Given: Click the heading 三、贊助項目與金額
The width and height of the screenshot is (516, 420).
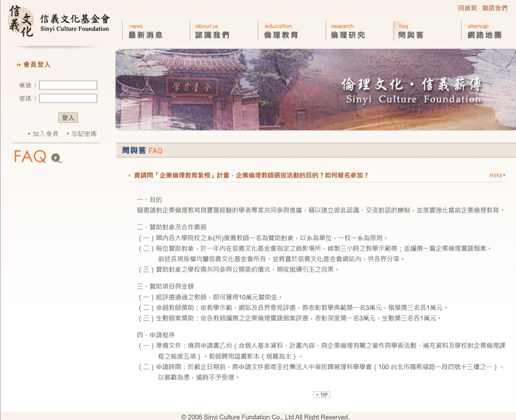Looking at the screenshot, I should tap(165, 286).
